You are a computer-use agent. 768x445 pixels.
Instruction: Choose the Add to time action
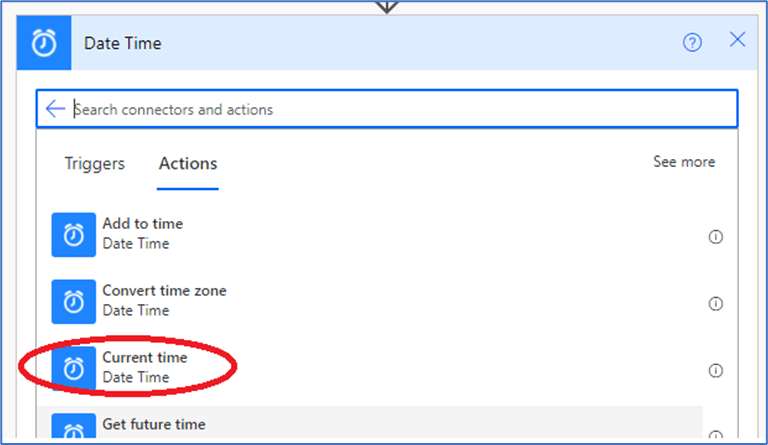[x=143, y=225]
